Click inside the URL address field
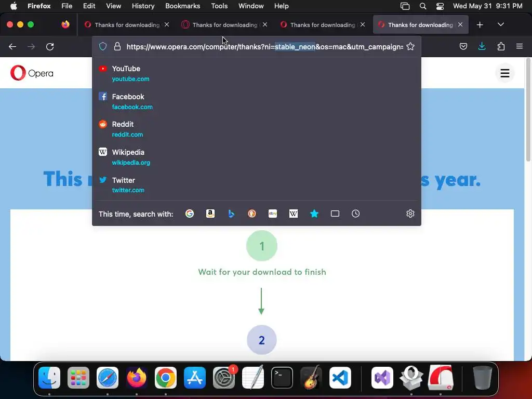532x399 pixels. [264, 46]
